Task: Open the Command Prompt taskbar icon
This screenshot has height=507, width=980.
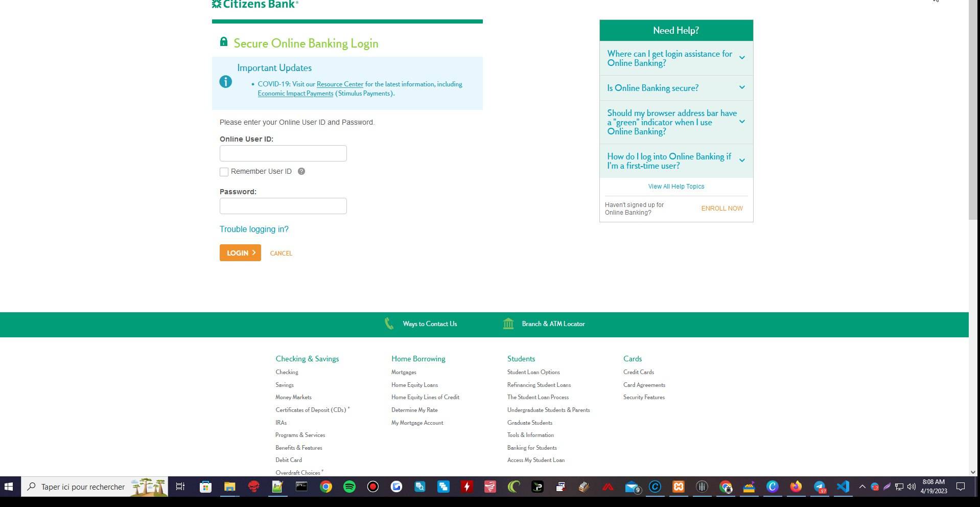Action: (302, 487)
